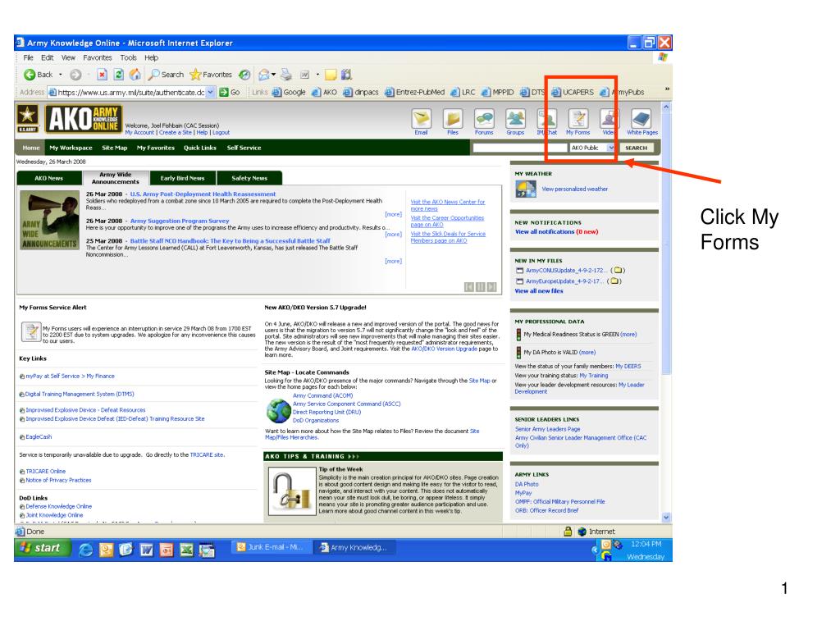Click the announcements previous arrow control

[468, 287]
